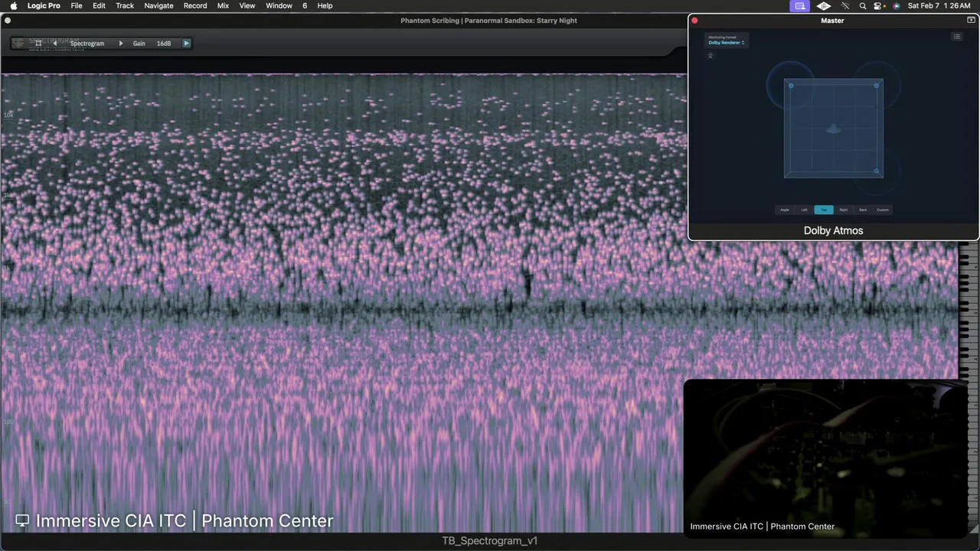
Task: Click the spectrogram frame/crop icon
Action: [38, 44]
